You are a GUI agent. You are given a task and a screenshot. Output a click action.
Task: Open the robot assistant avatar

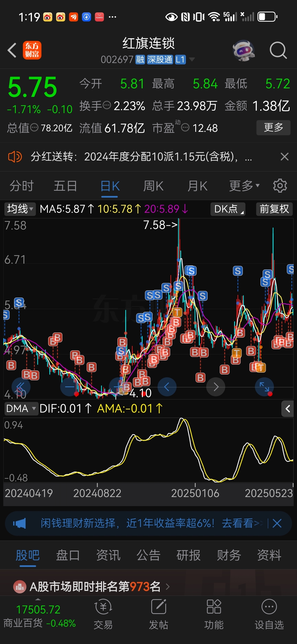click(244, 50)
